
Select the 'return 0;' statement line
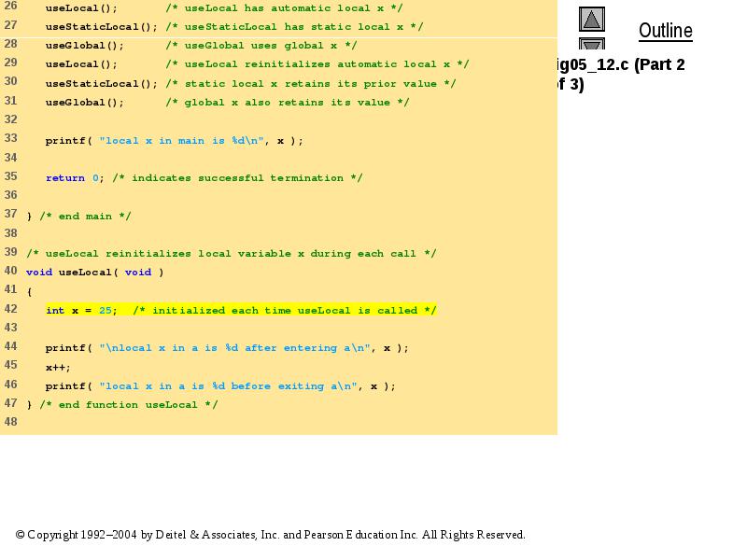(x=204, y=178)
